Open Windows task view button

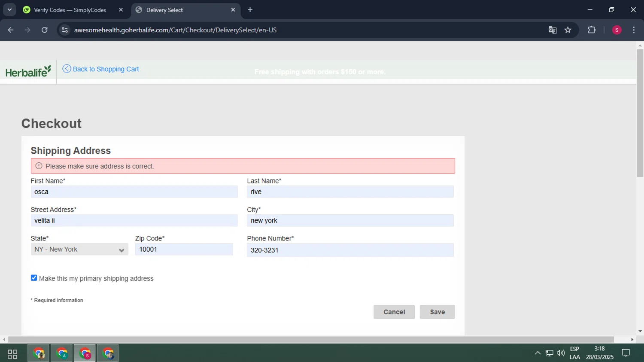tap(12, 354)
